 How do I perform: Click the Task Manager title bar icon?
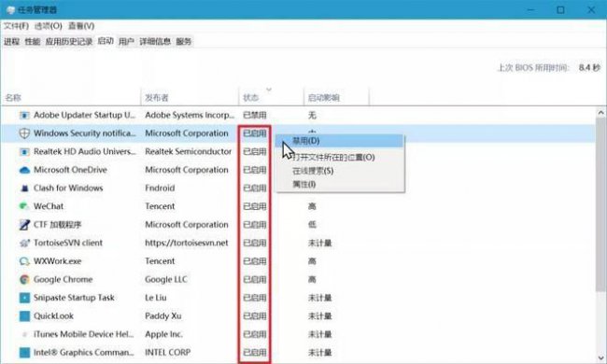pyautogui.click(x=10, y=9)
